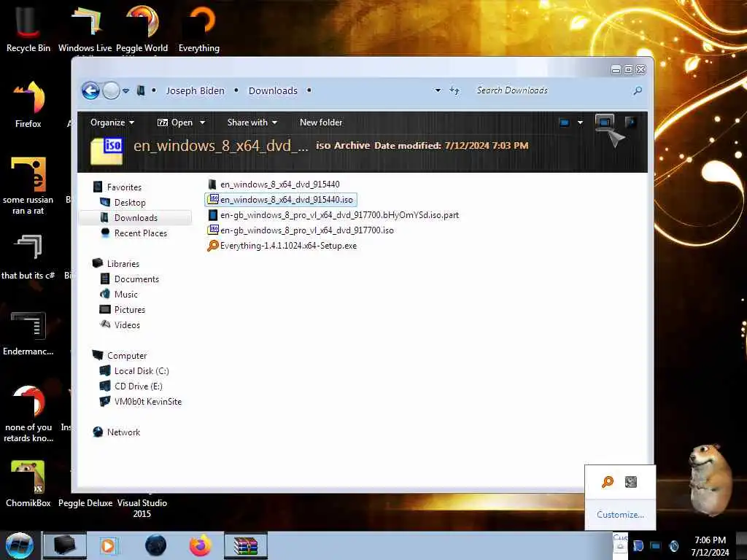
Task: Select Network in navigation pane
Action: point(123,432)
